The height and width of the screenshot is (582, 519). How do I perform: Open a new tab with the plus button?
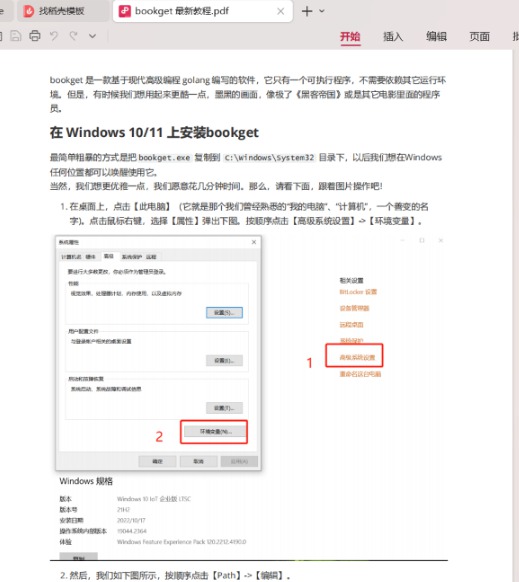point(307,11)
